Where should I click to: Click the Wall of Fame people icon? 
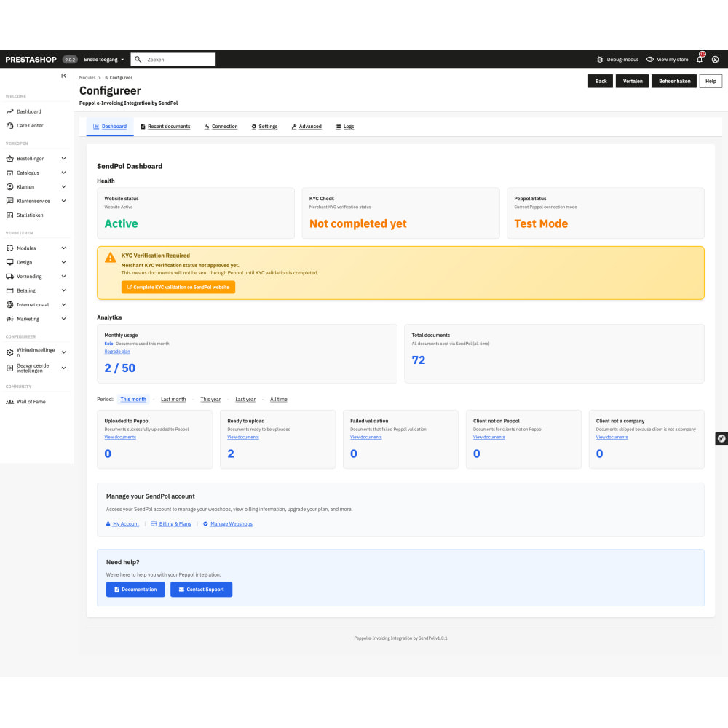pos(9,402)
